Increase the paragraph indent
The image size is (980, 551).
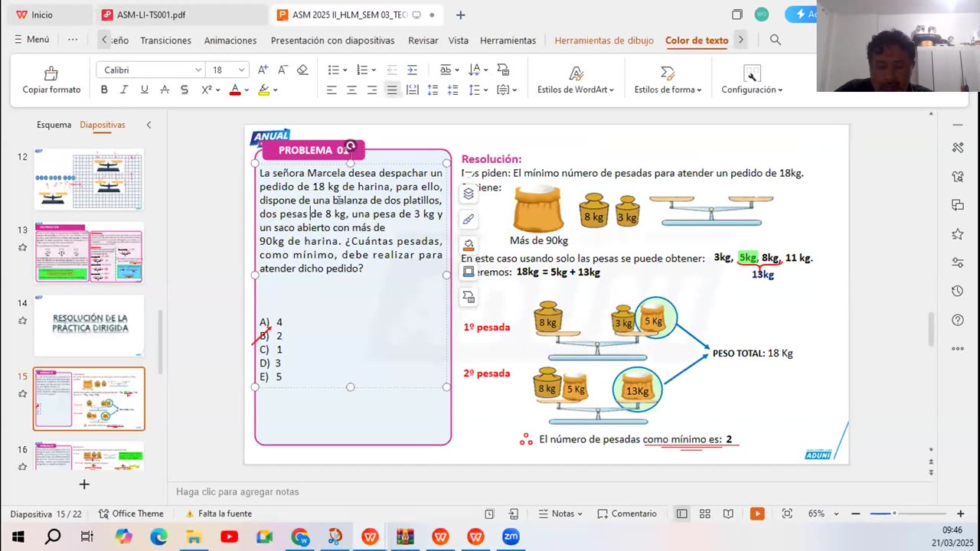click(x=412, y=70)
